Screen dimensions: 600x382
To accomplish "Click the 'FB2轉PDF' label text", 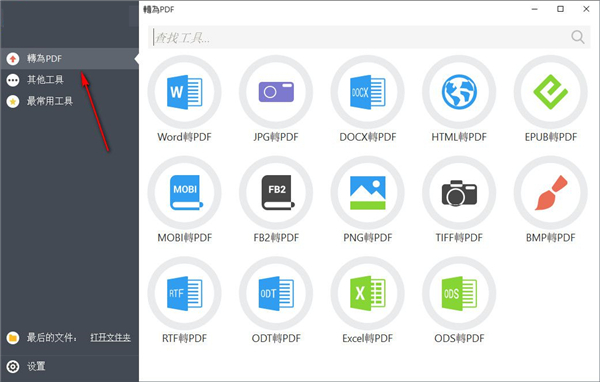I will coord(276,238).
